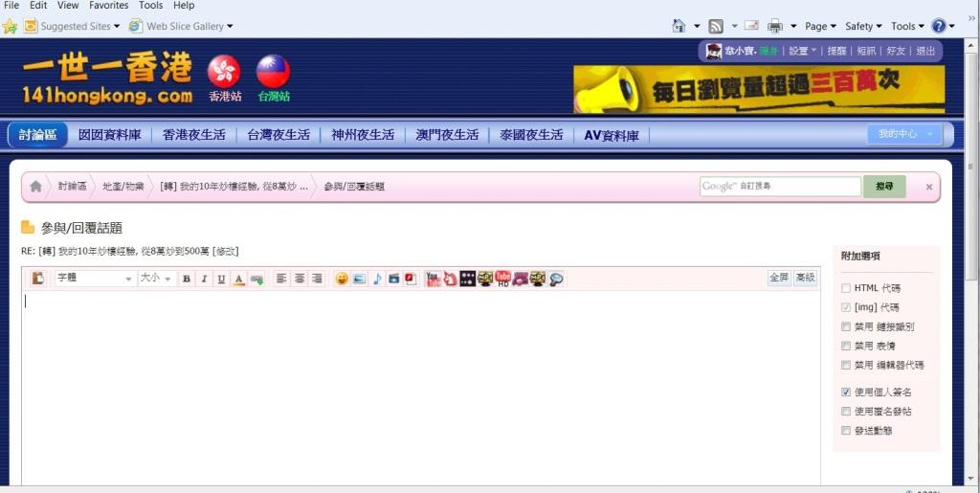Image resolution: width=980 pixels, height=493 pixels.
Task: Open the 大小 font size dropdown
Action: click(x=156, y=279)
